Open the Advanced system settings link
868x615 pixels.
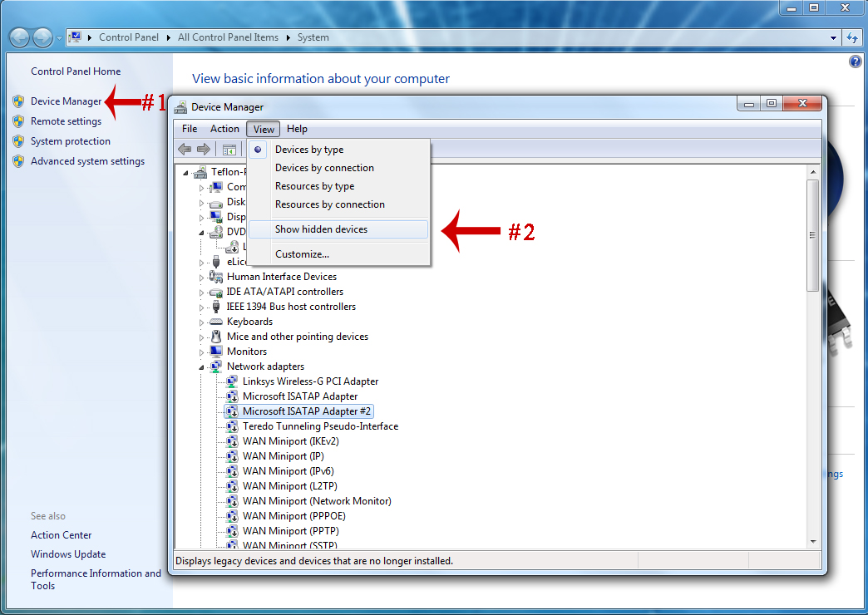[87, 161]
